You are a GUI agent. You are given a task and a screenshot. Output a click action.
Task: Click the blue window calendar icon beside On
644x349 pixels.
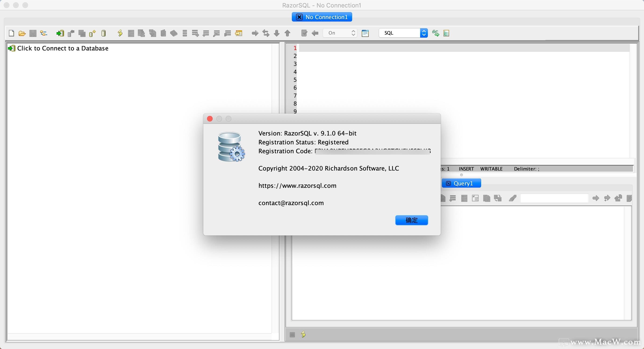point(365,33)
